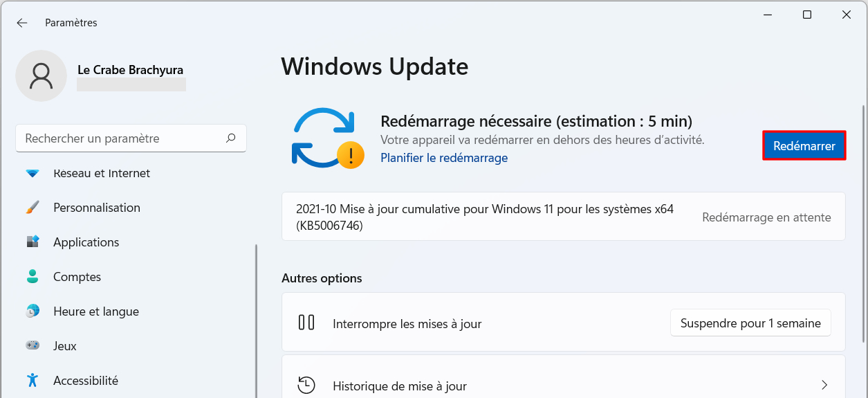Image resolution: width=868 pixels, height=398 pixels.
Task: Click the Accessibilité figure icon
Action: [33, 380]
